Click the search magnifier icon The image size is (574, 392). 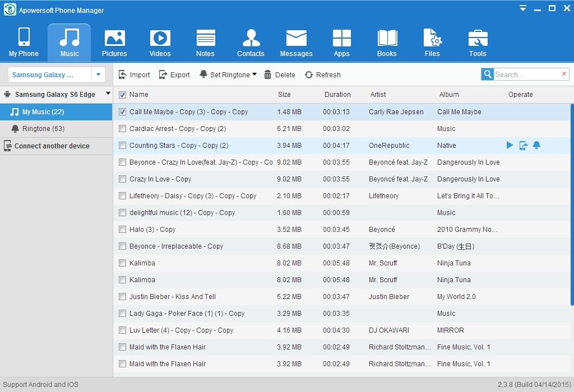[487, 74]
